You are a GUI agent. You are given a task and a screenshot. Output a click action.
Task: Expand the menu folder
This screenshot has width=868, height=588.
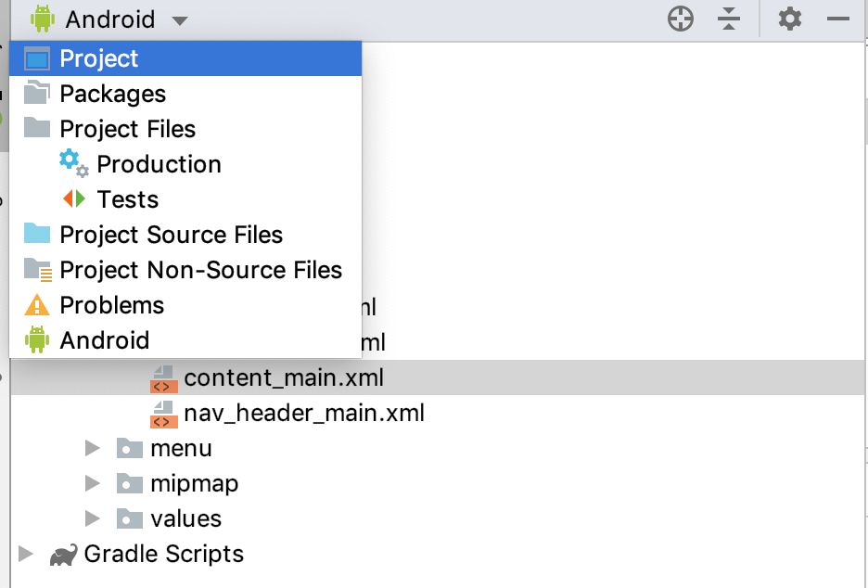(x=92, y=449)
